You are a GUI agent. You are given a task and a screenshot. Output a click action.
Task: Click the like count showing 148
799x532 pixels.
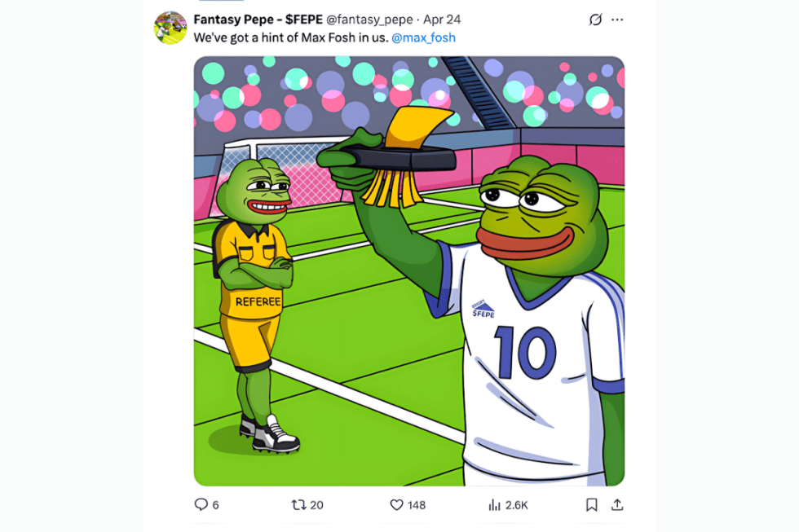(415, 505)
